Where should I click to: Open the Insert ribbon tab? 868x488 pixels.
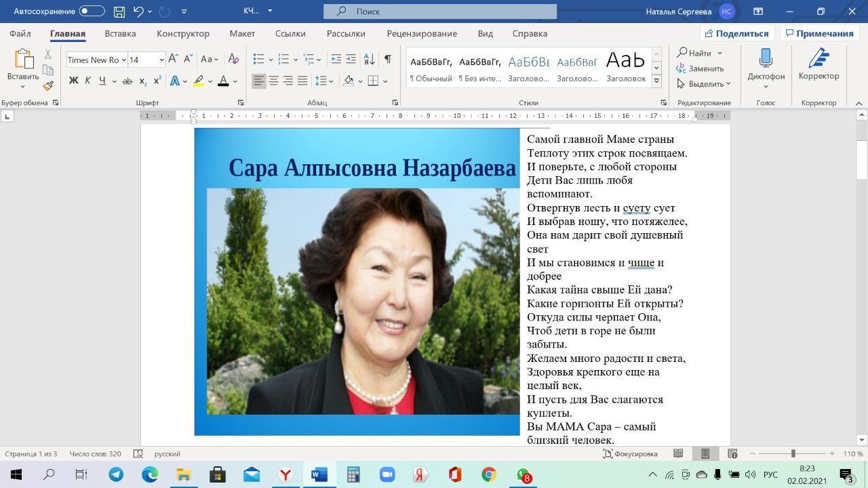click(x=120, y=33)
